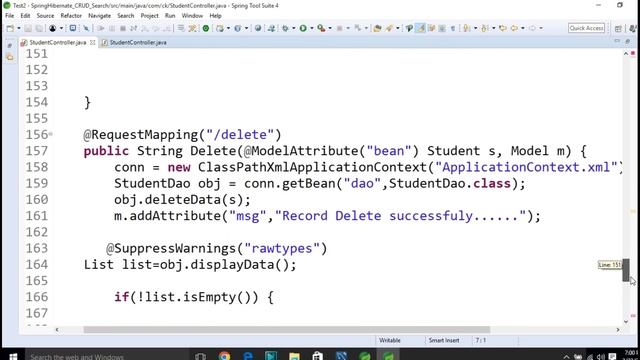Click the Next Annotation icon

(x=467, y=28)
